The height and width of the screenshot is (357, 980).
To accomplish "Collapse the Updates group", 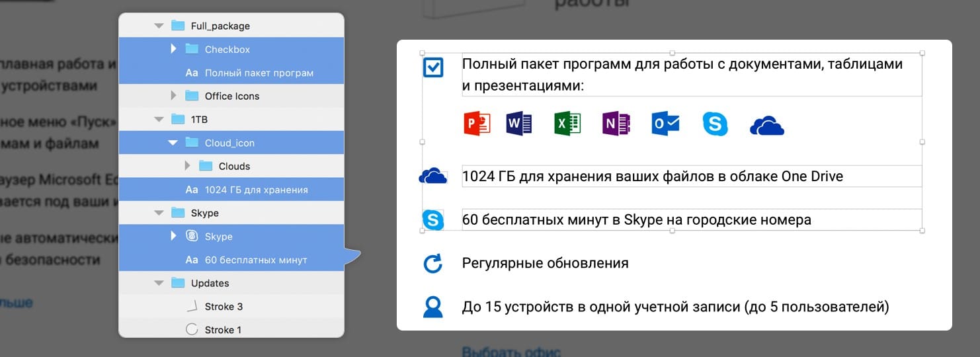I will pos(158,283).
